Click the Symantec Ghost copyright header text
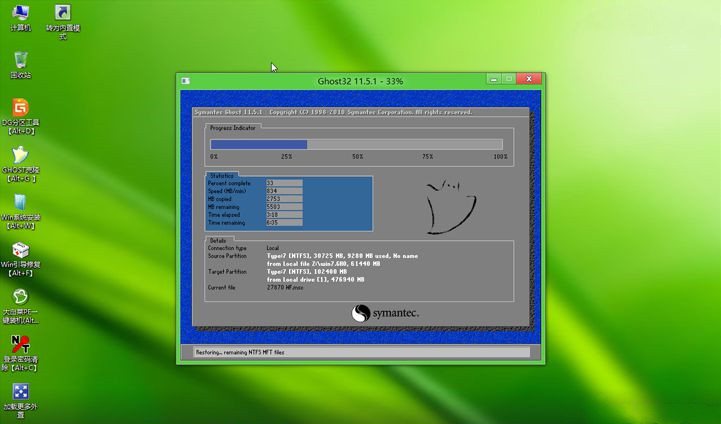The image size is (721, 424). pyautogui.click(x=333, y=112)
